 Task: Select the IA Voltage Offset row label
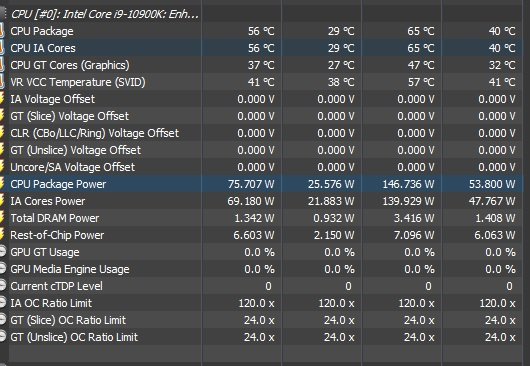click(x=52, y=99)
